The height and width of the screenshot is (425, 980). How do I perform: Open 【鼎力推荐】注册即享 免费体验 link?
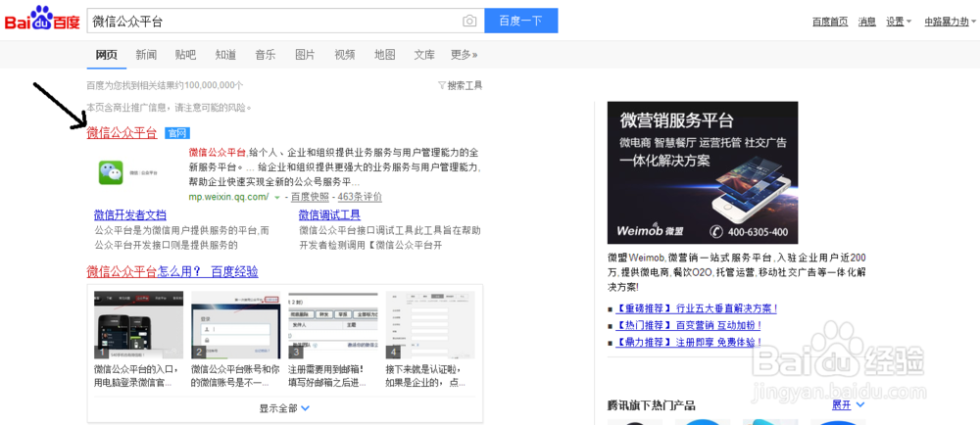pyautogui.click(x=688, y=342)
